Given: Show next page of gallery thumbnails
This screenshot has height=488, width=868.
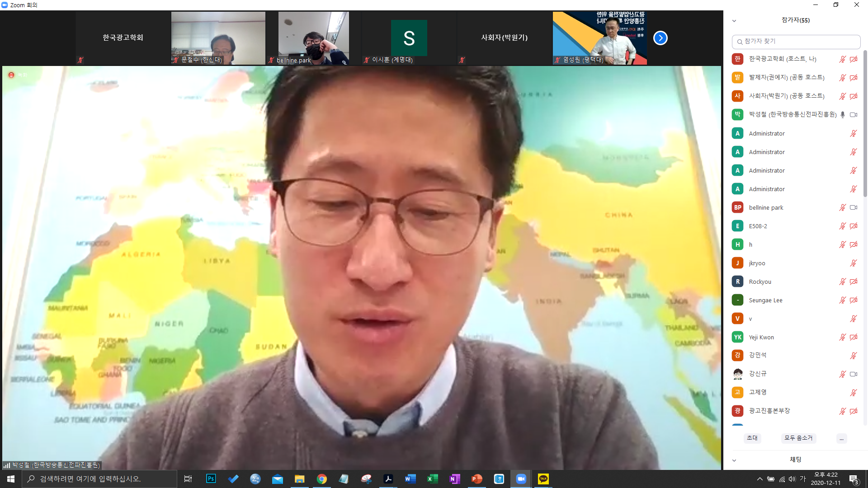Looking at the screenshot, I should point(660,38).
